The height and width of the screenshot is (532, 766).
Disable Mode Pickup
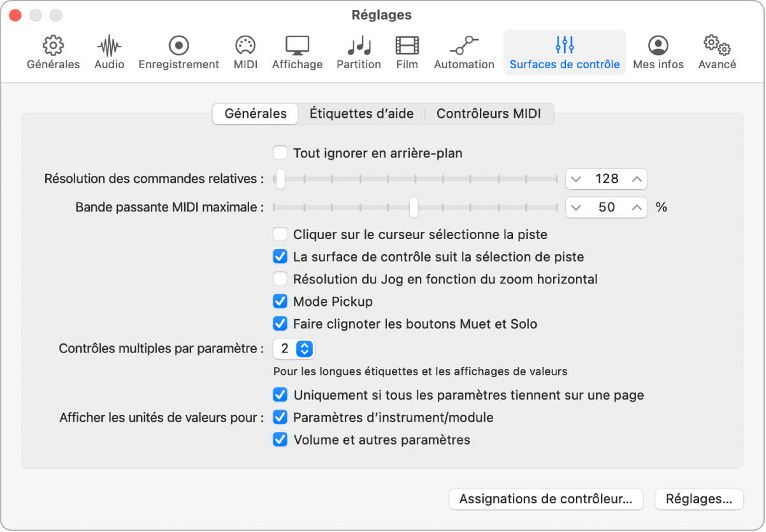coord(280,301)
